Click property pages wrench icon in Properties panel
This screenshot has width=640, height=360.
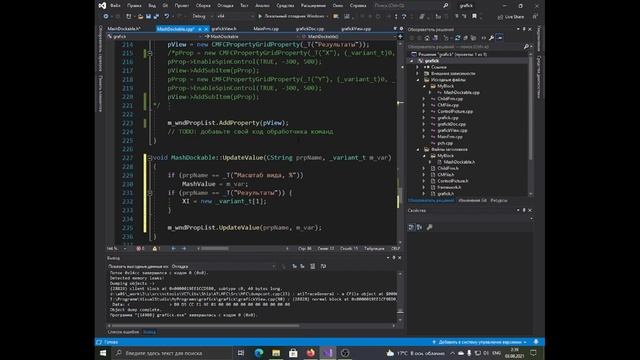click(x=429, y=227)
